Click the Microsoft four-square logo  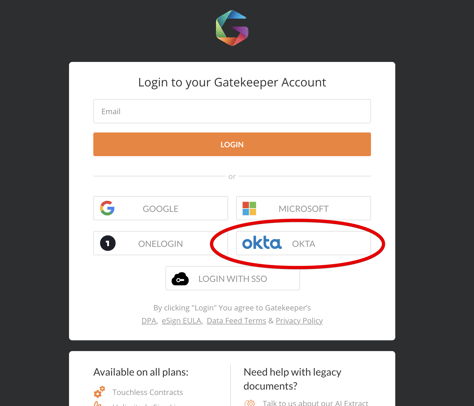pos(249,208)
